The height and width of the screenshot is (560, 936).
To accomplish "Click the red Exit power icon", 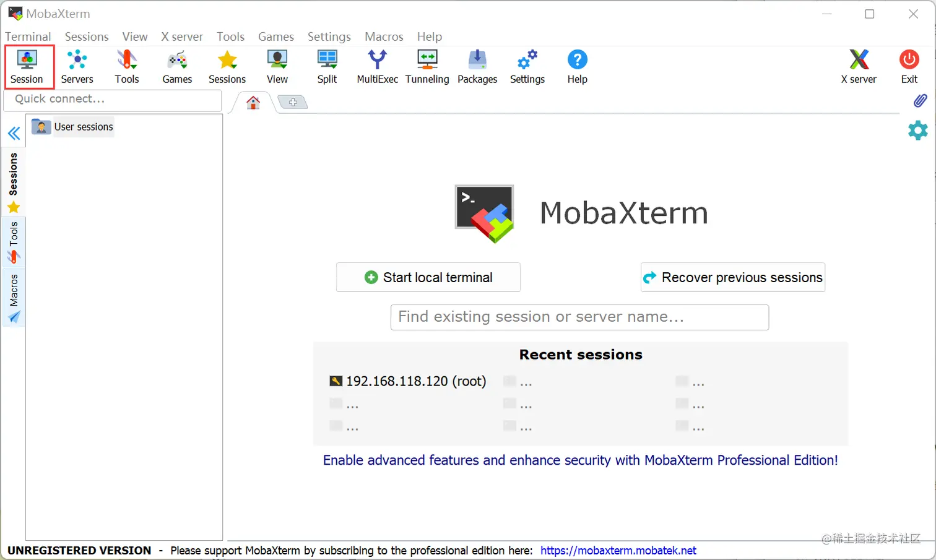I will [909, 67].
